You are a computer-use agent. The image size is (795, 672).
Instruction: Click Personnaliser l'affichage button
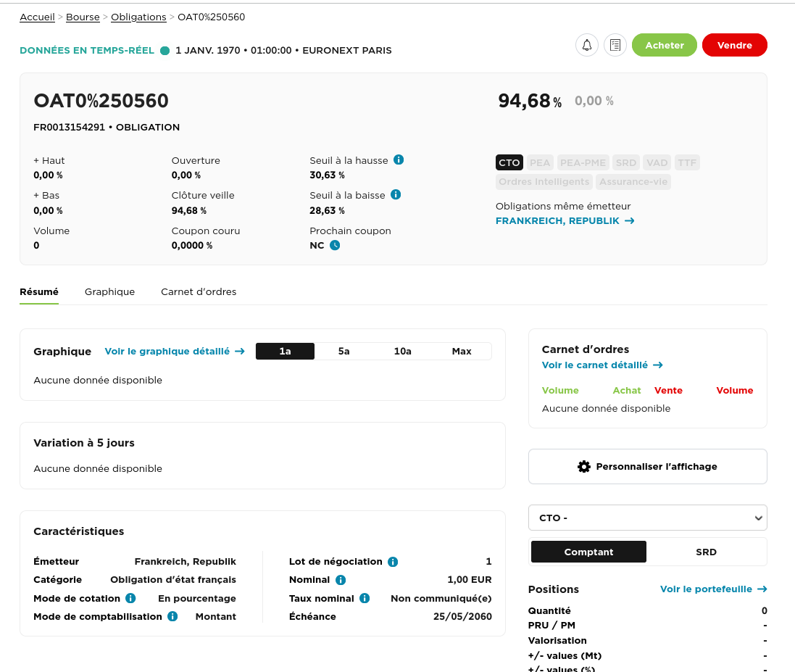pyautogui.click(x=647, y=466)
